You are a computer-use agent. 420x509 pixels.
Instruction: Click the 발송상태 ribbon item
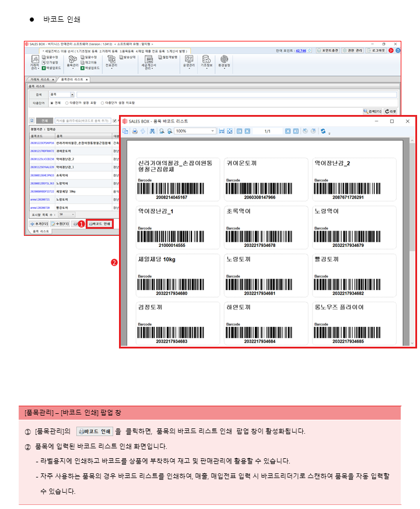(x=127, y=57)
